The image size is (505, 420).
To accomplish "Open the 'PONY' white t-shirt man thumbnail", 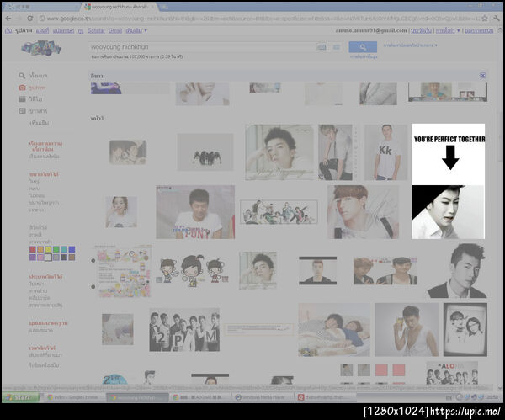I will pyautogui.click(x=195, y=212).
